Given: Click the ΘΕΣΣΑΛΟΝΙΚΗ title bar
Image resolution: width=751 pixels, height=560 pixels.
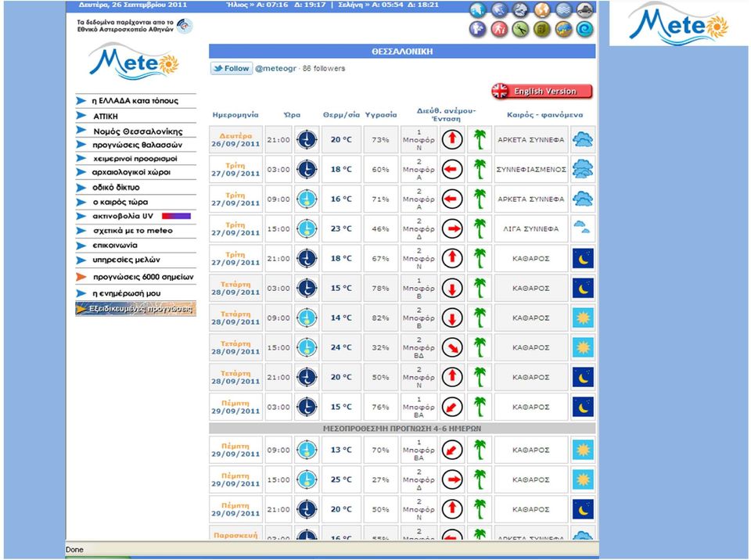Looking at the screenshot, I should [402, 52].
